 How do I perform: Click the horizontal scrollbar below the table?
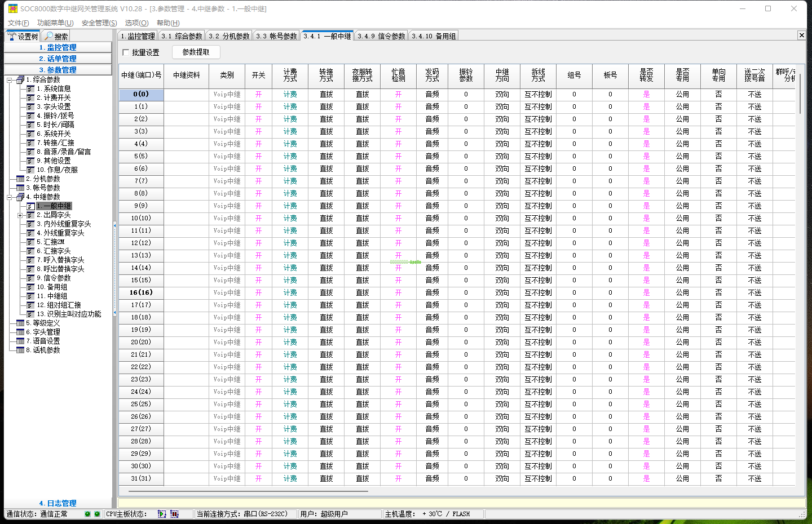pyautogui.click(x=248, y=491)
